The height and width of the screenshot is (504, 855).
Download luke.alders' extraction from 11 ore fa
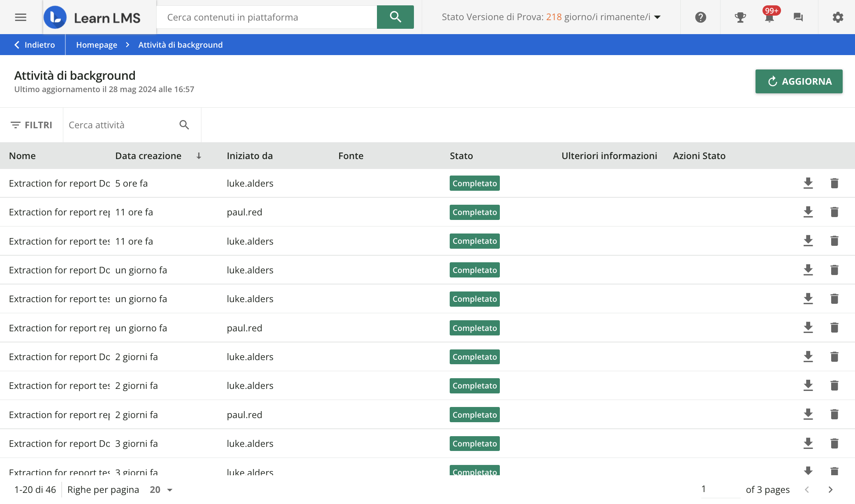tap(808, 241)
